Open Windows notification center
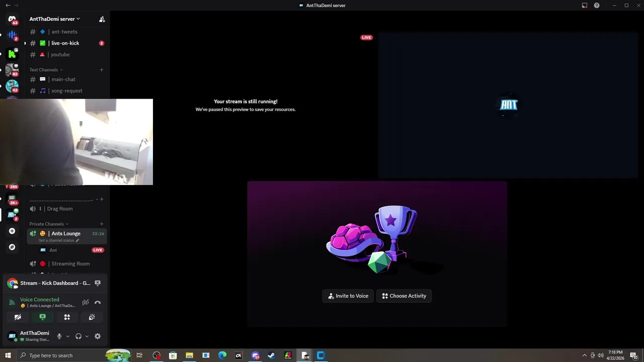The height and width of the screenshot is (362, 644). pos(634,355)
